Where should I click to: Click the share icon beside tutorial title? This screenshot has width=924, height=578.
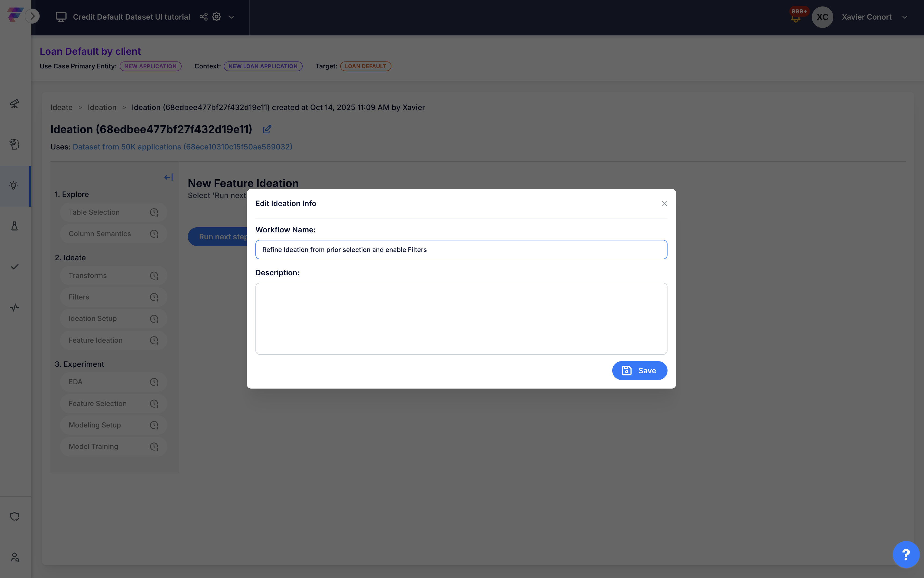click(x=204, y=17)
